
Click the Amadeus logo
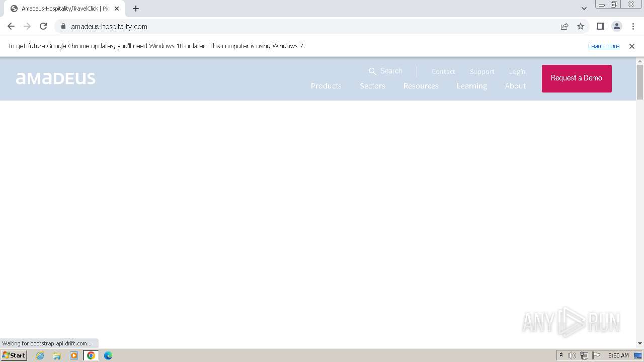[55, 78]
